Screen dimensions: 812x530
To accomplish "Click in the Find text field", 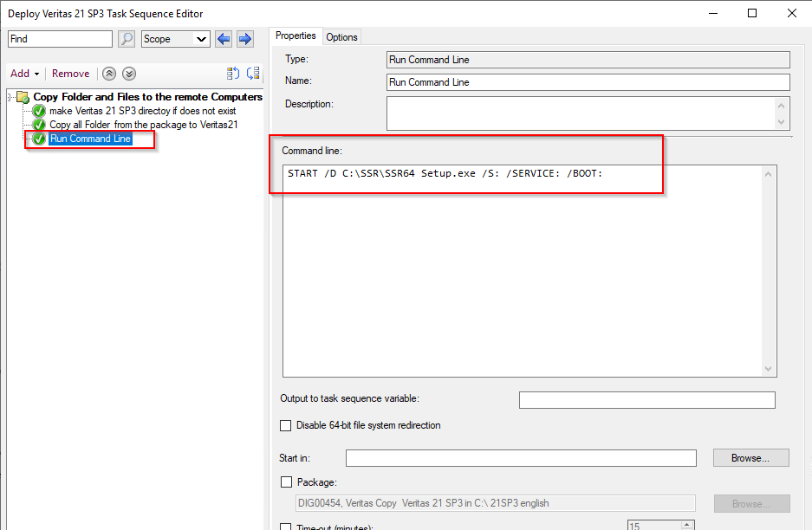I will click(x=60, y=39).
